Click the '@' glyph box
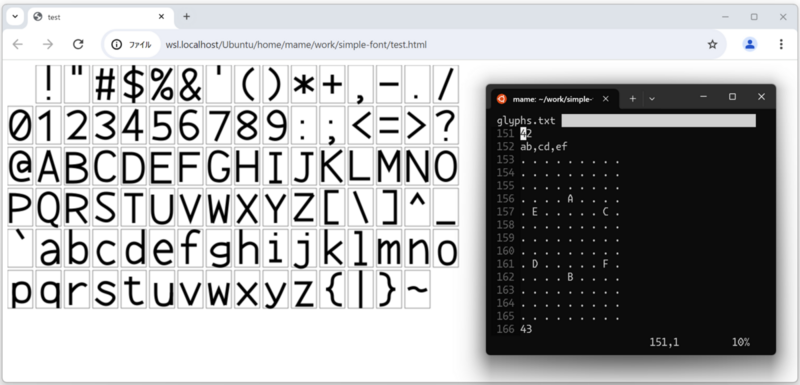 pos(20,166)
